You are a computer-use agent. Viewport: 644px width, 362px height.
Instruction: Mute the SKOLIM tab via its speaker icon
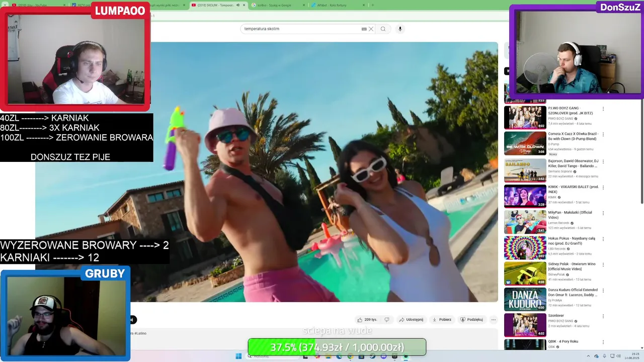pyautogui.click(x=238, y=5)
